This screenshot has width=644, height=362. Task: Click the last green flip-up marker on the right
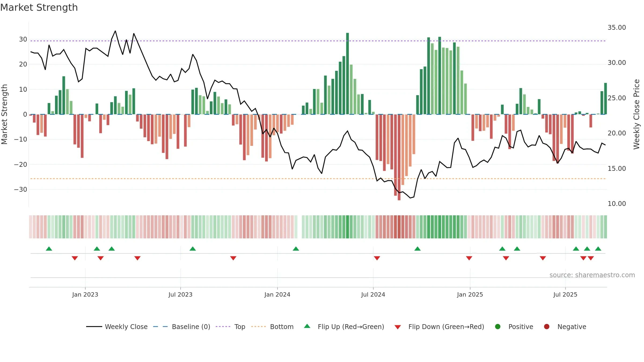point(598,249)
